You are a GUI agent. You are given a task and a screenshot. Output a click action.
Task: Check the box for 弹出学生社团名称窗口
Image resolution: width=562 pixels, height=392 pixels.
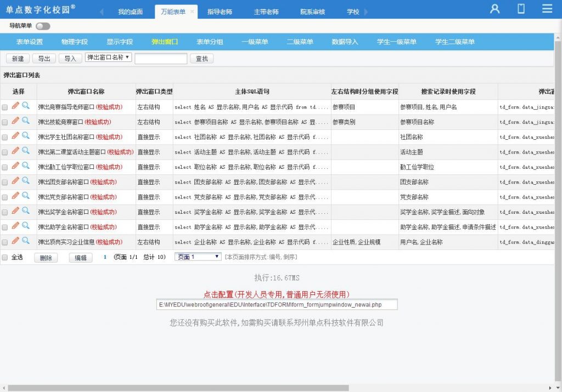pyautogui.click(x=4, y=138)
